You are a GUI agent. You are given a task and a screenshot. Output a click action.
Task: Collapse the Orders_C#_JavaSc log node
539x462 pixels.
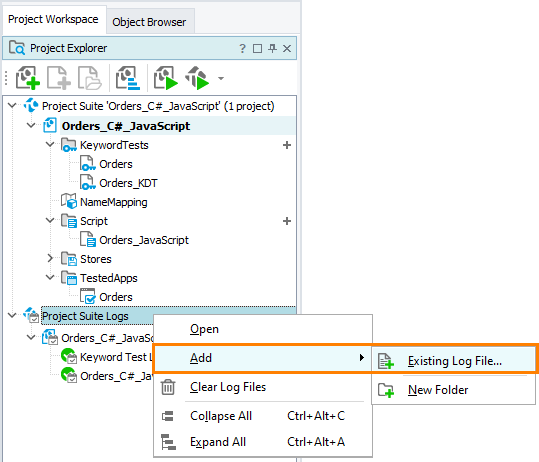tap(31, 337)
